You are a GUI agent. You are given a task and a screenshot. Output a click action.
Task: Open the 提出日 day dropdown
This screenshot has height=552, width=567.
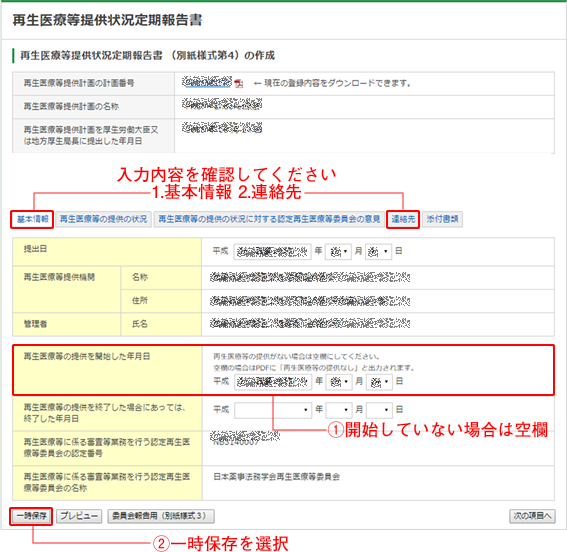tap(379, 252)
